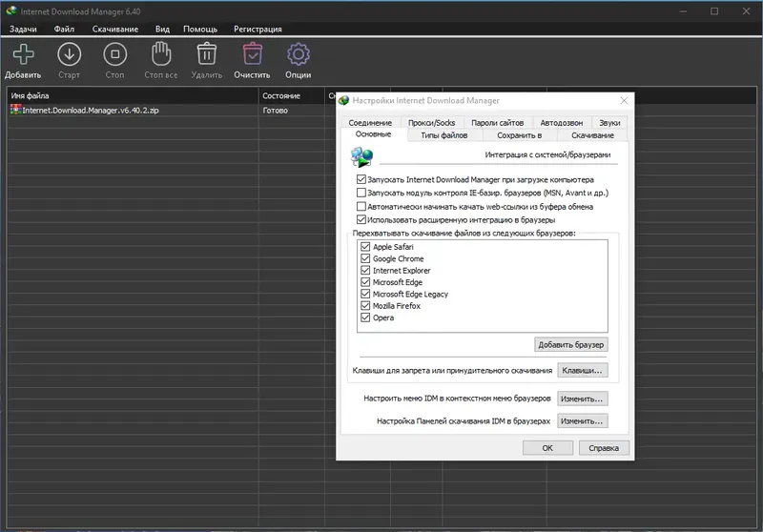Click the Старт download icon

click(69, 54)
